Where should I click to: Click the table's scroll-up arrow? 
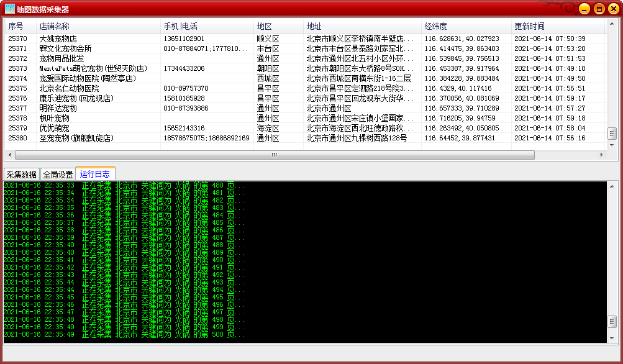(612, 25)
